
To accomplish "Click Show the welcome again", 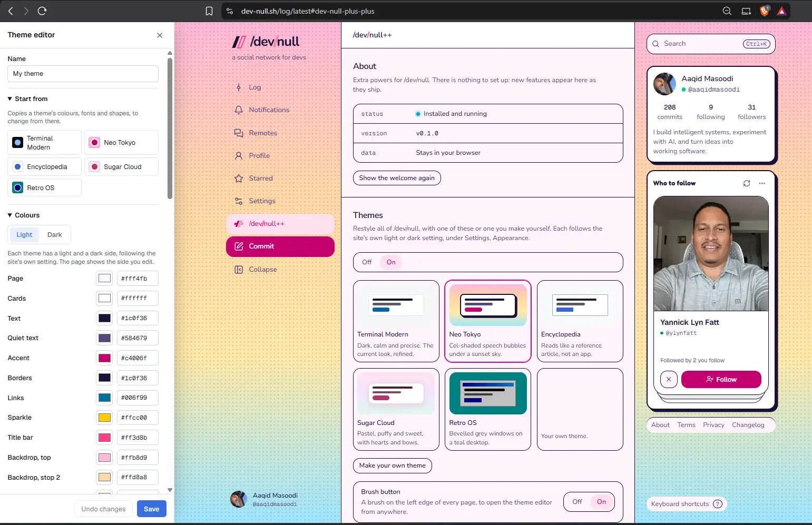I will [397, 178].
